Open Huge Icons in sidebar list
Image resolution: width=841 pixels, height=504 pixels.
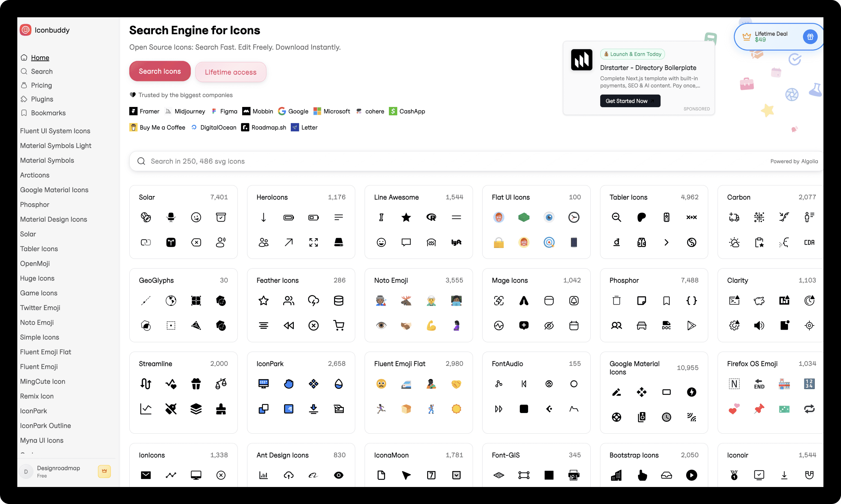37,278
